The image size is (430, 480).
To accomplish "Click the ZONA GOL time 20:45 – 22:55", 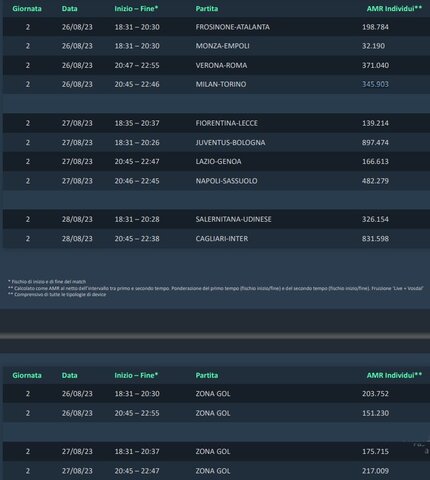I will [x=137, y=413].
